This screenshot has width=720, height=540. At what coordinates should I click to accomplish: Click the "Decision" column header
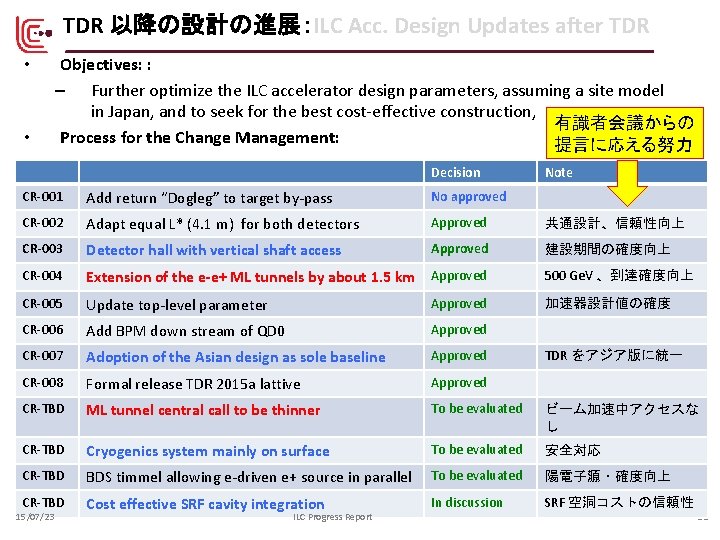point(480,172)
